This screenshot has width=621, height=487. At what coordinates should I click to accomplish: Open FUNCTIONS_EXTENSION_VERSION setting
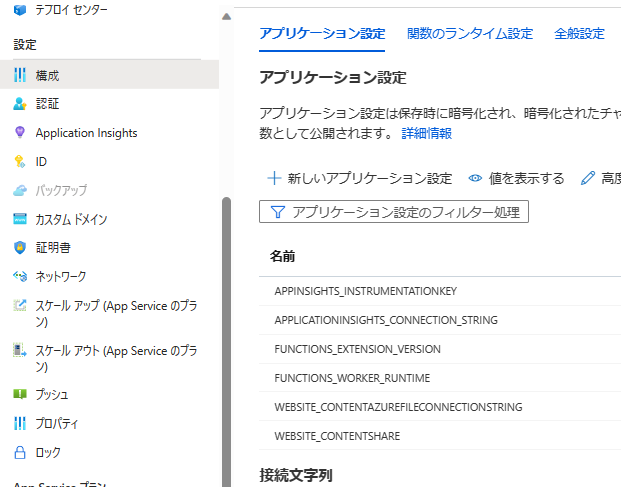[x=357, y=349]
